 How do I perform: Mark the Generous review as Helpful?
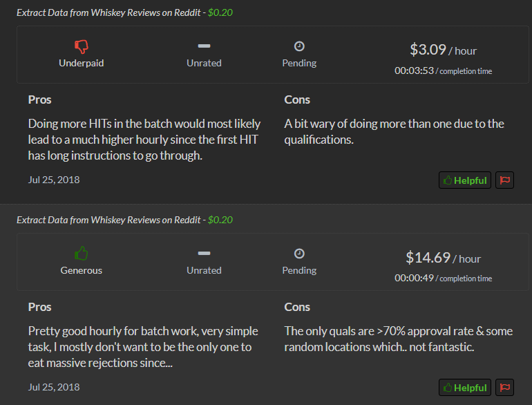(465, 387)
